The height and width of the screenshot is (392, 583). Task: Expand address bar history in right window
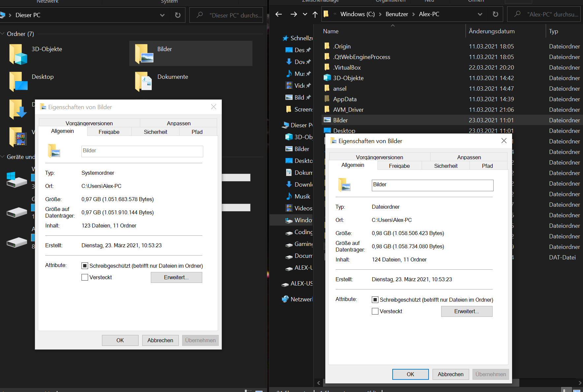click(480, 14)
